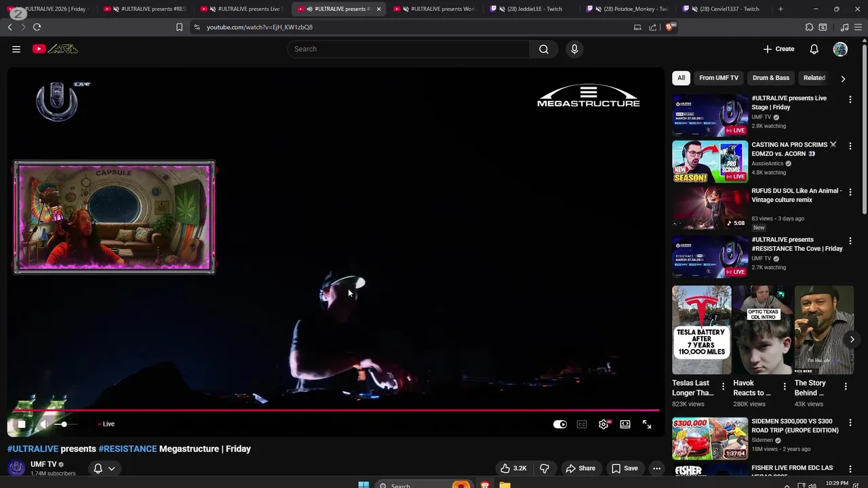Dislike this video
The height and width of the screenshot is (488, 868).
click(x=544, y=468)
